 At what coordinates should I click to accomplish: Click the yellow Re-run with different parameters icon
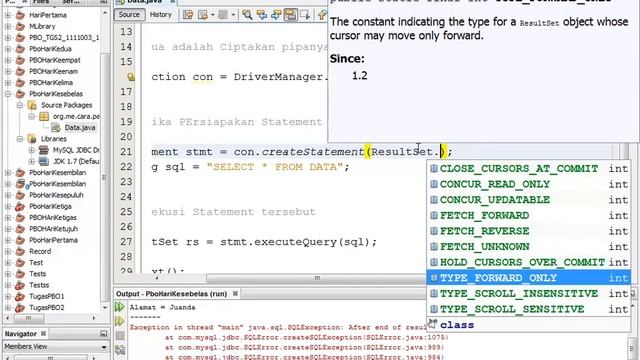click(120, 321)
